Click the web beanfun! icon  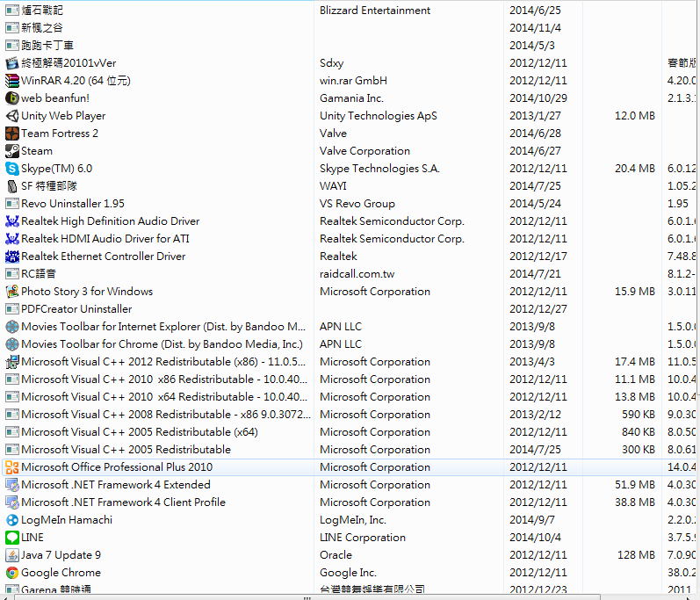pyautogui.click(x=12, y=98)
